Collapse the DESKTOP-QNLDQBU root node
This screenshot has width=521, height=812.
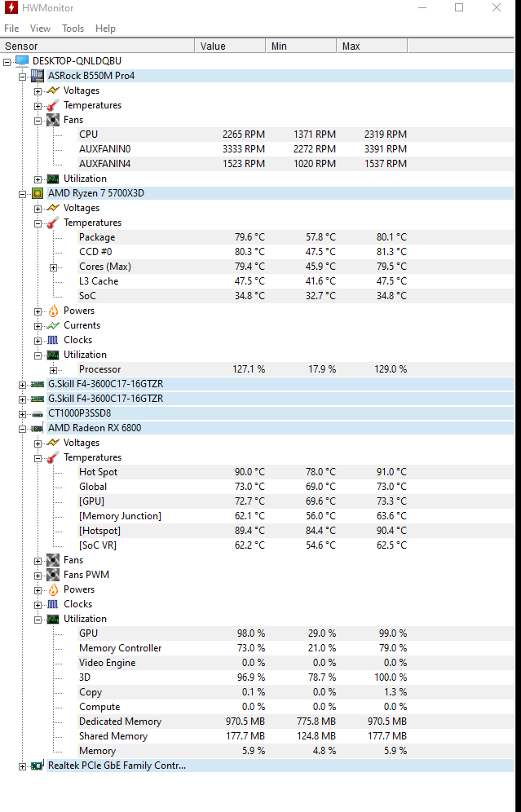pyautogui.click(x=7, y=62)
